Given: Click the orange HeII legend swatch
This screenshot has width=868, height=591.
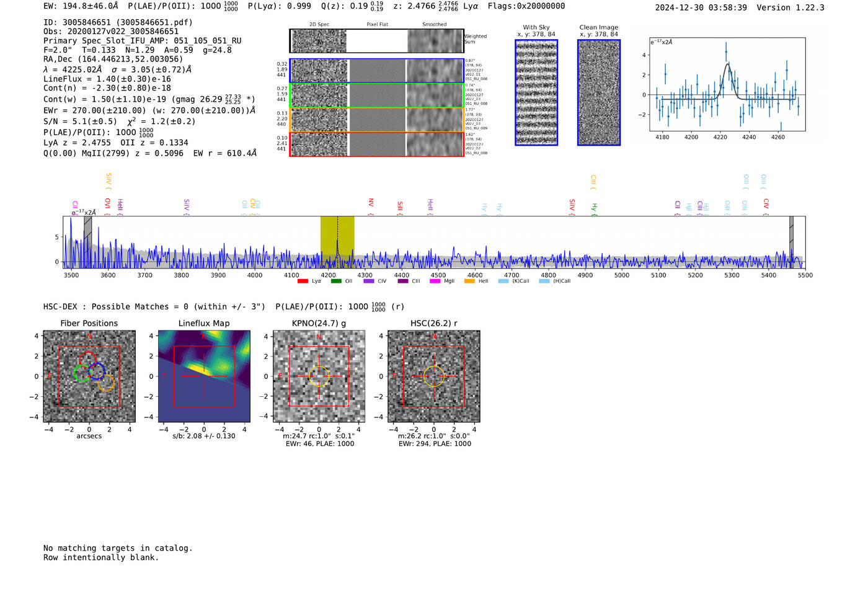Looking at the screenshot, I should [469, 282].
